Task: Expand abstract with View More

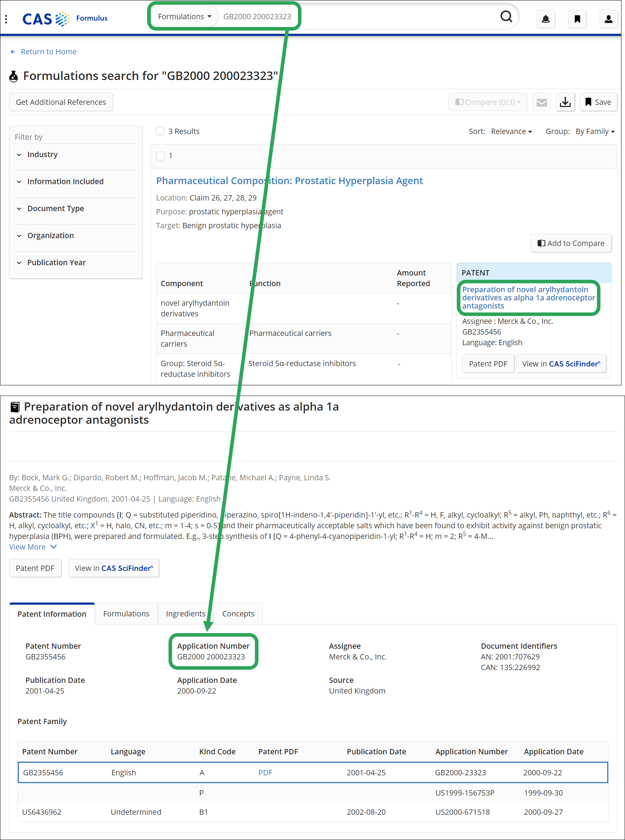Action: click(33, 547)
